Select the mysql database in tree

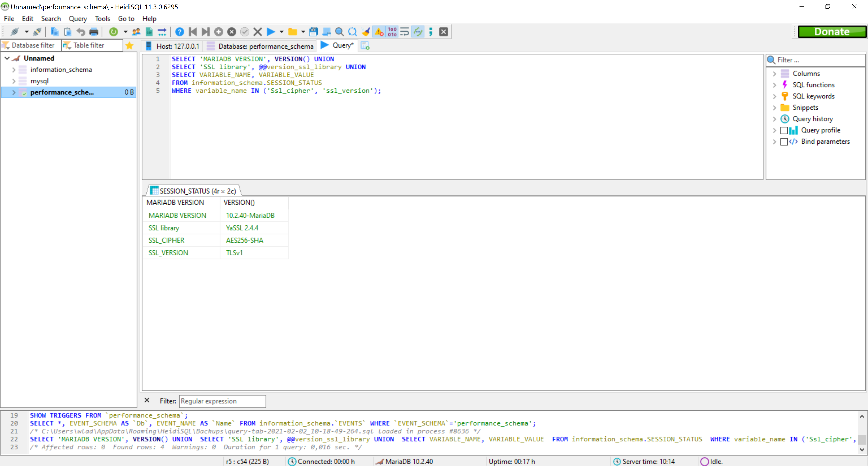pyautogui.click(x=39, y=81)
